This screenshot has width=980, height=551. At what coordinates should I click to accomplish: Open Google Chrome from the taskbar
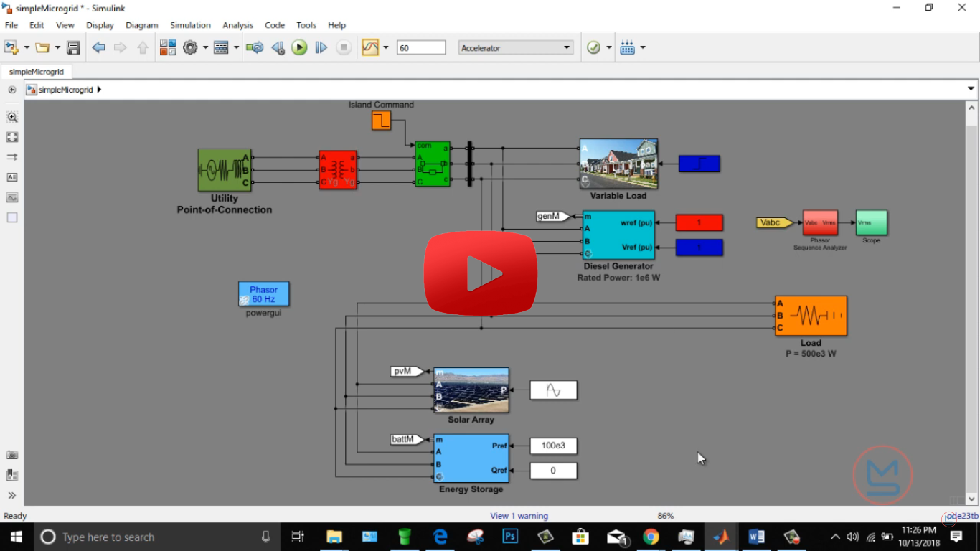tap(651, 537)
